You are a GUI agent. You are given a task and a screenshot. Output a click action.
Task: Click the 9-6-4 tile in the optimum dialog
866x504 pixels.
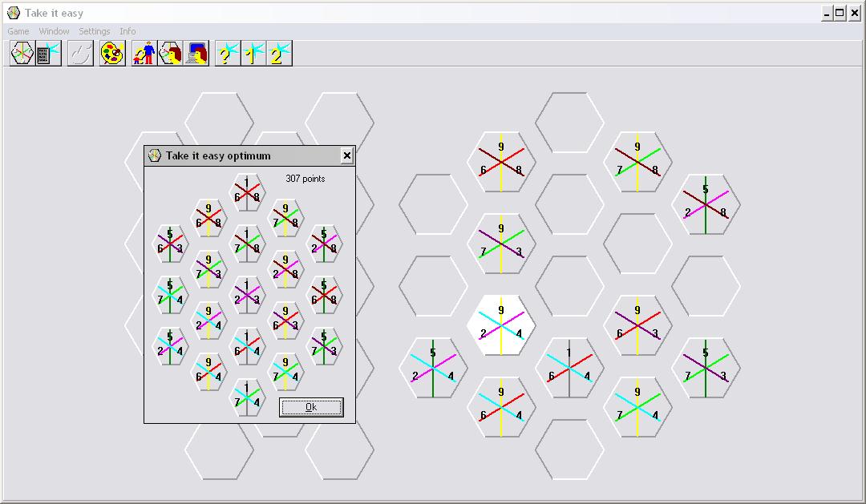(x=208, y=372)
